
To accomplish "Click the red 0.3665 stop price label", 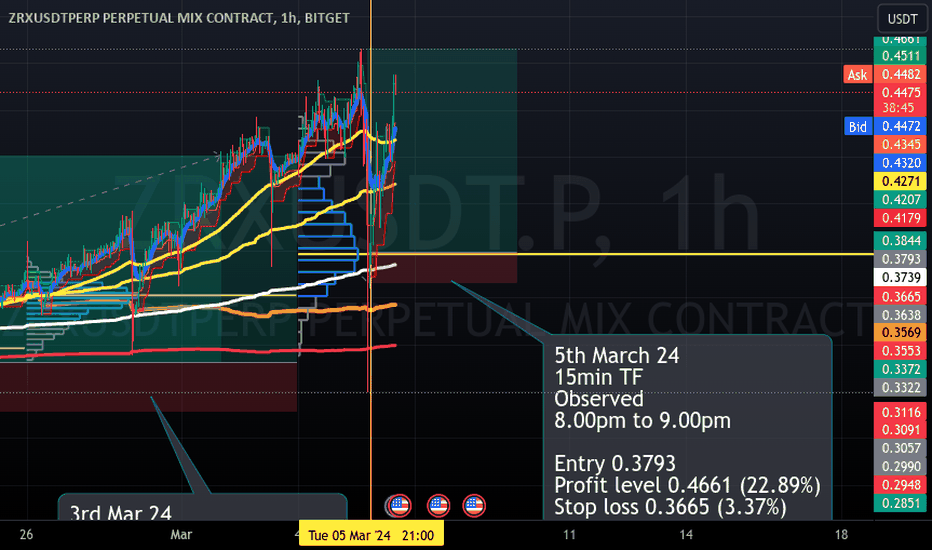I will (x=900, y=296).
